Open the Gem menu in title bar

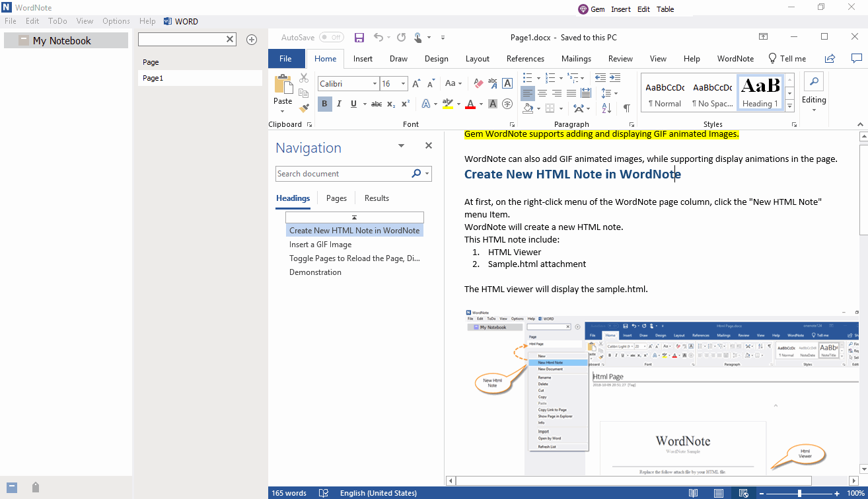pyautogui.click(x=591, y=9)
